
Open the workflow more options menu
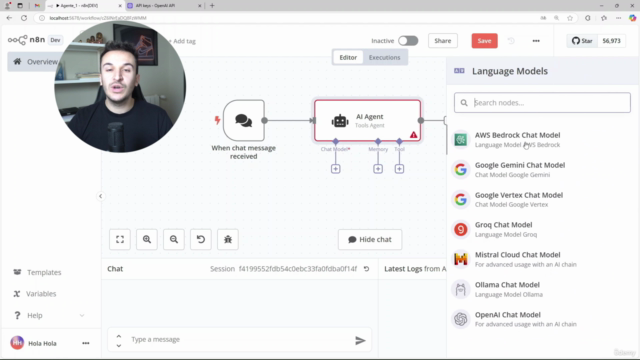(536, 41)
